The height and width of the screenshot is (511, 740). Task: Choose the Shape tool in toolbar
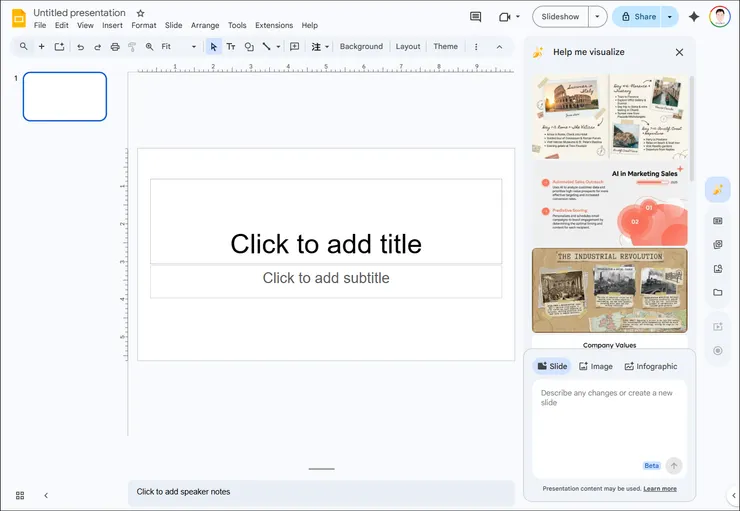(249, 47)
